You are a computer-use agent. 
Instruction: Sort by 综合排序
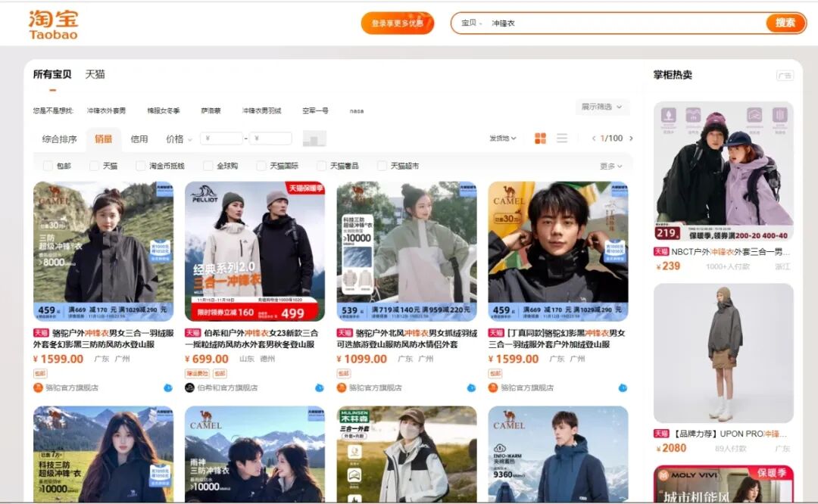click(x=60, y=139)
